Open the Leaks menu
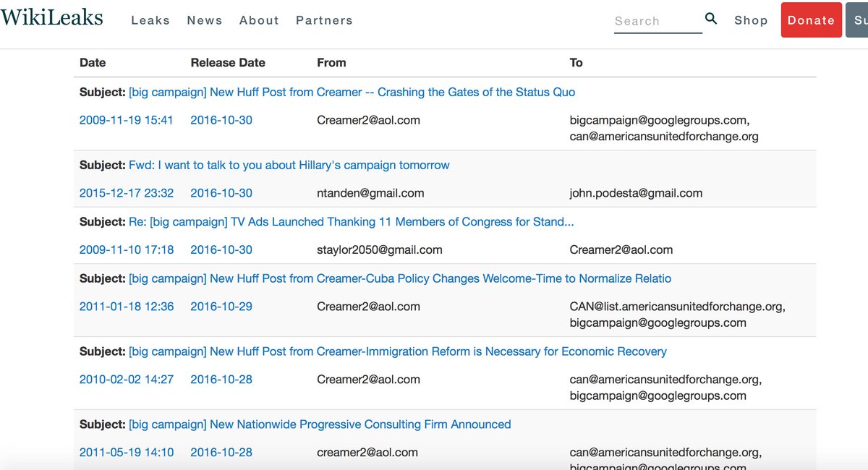 [x=150, y=20]
